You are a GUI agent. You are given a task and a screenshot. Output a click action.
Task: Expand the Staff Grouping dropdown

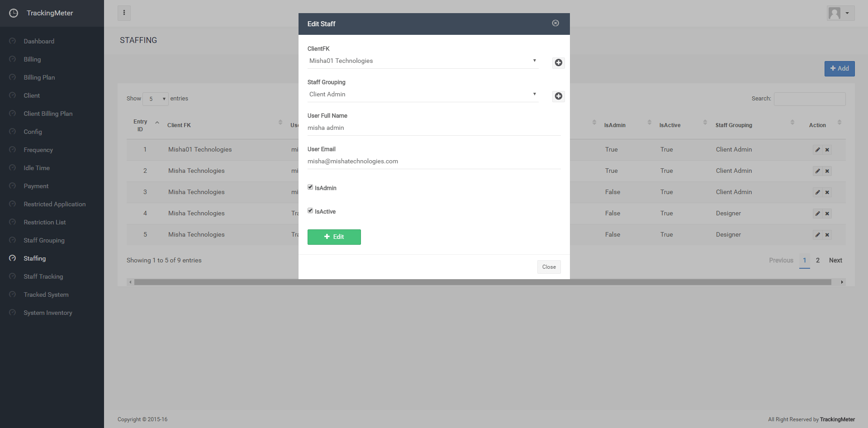[422, 95]
